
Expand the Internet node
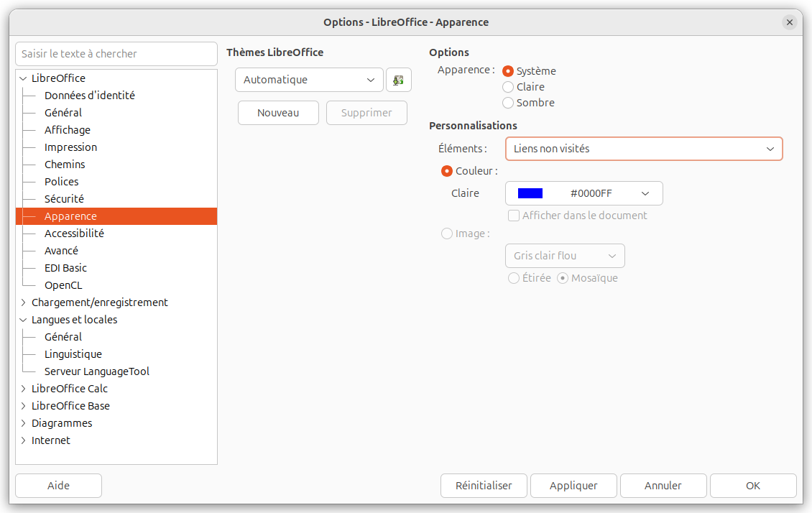coord(23,440)
